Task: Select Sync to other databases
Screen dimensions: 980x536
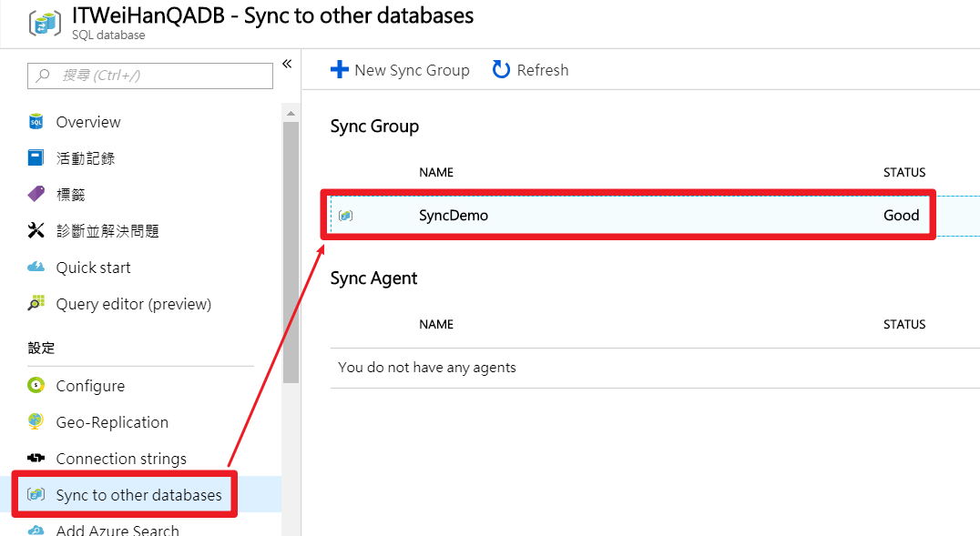Action: pyautogui.click(x=138, y=495)
